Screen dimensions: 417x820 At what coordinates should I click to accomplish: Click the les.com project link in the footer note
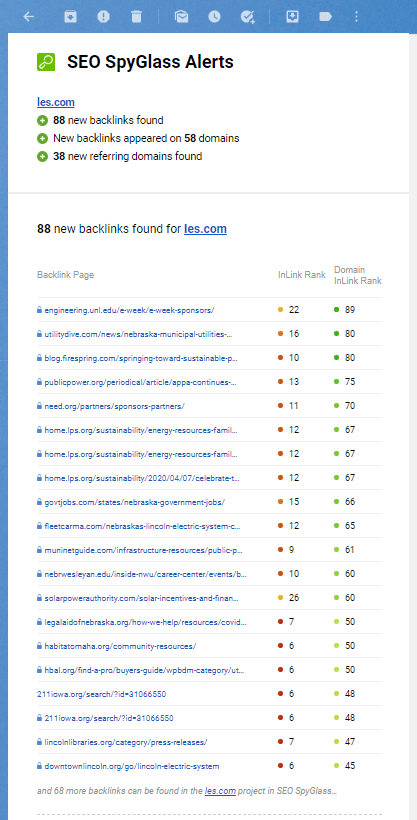pos(220,791)
